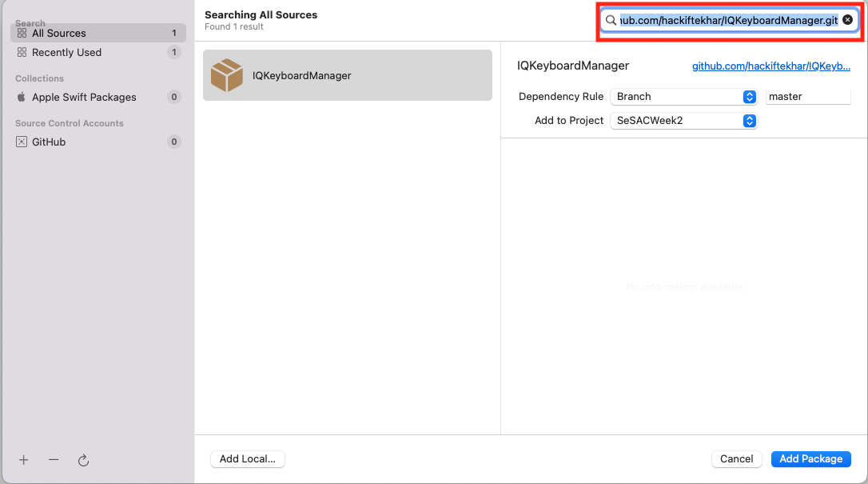Screen dimensions: 868x484
Task: Click the package URL search field
Action: pos(729,21)
